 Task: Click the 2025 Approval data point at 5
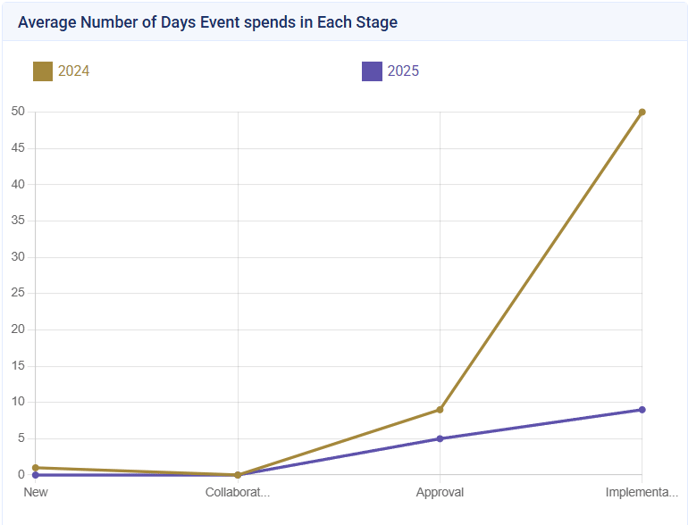[439, 439]
